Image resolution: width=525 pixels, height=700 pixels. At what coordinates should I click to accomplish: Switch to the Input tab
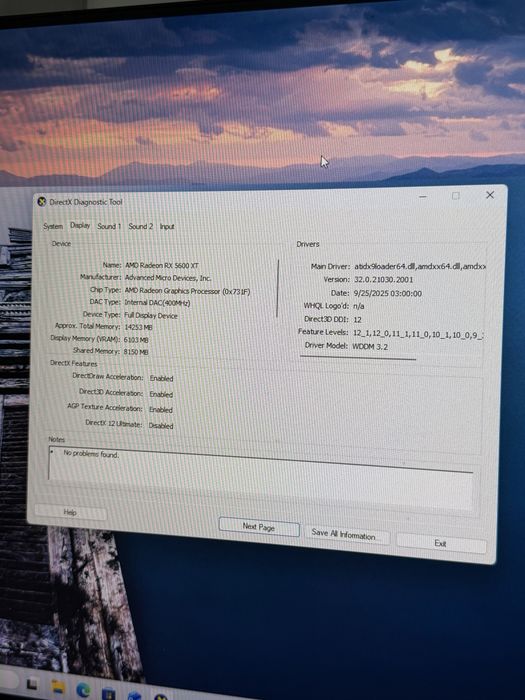[x=167, y=227]
